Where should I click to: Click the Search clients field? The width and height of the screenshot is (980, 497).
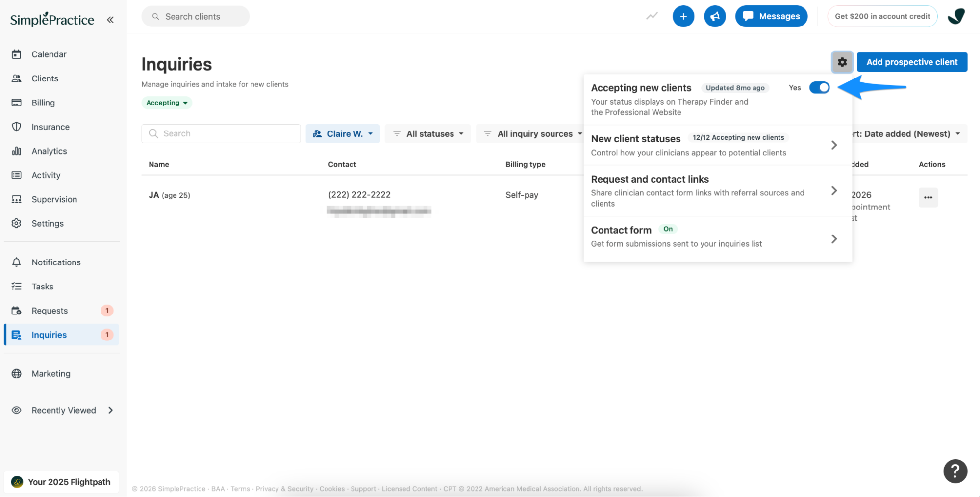tap(196, 16)
